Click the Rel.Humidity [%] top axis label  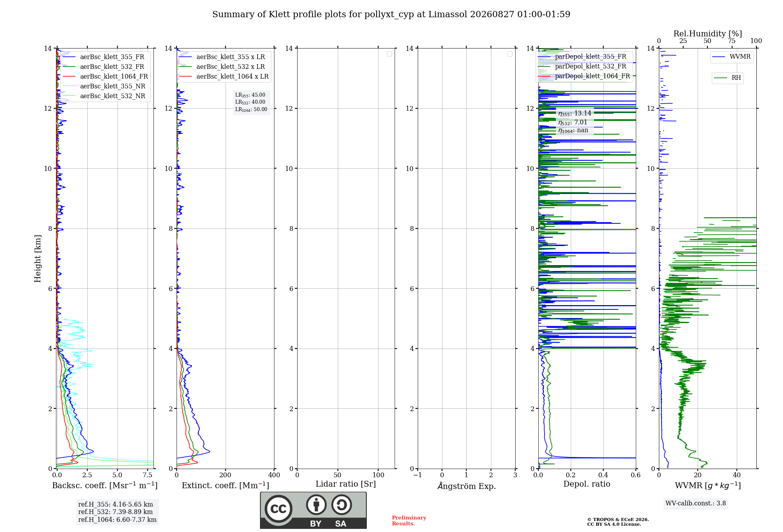coord(708,34)
